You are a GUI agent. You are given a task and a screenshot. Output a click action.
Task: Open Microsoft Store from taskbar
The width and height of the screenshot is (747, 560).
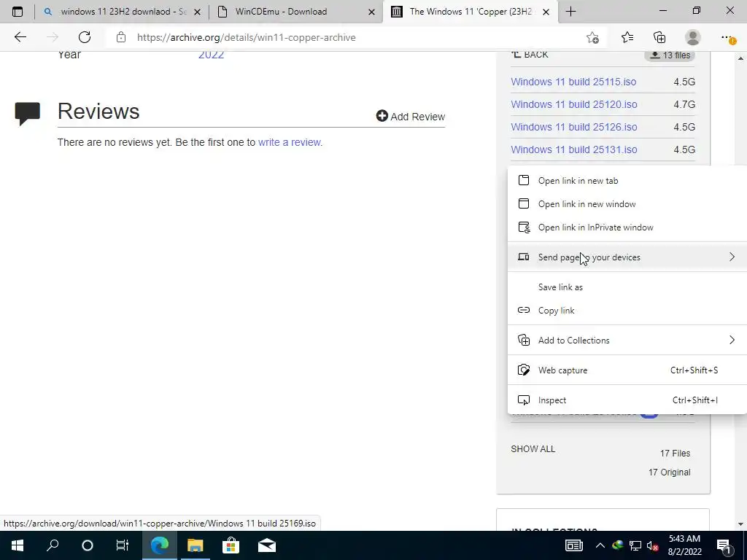click(x=231, y=545)
